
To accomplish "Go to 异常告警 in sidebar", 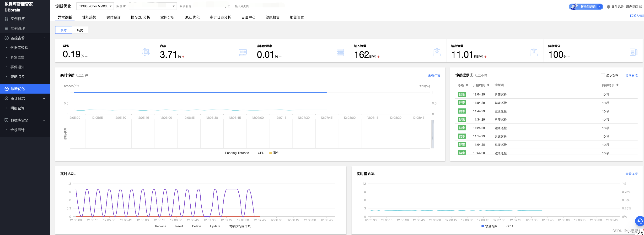I will [17, 57].
